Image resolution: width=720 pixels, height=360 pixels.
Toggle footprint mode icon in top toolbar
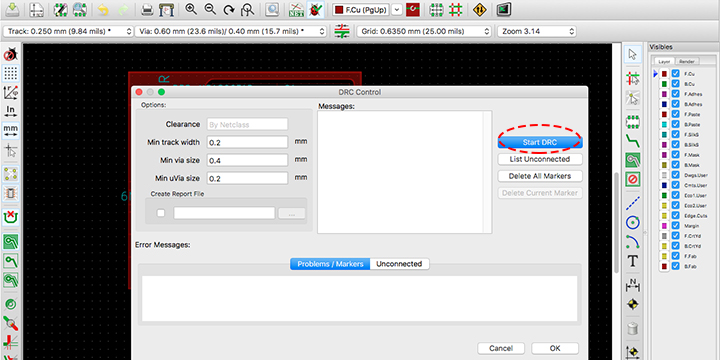pyautogui.click(x=436, y=9)
